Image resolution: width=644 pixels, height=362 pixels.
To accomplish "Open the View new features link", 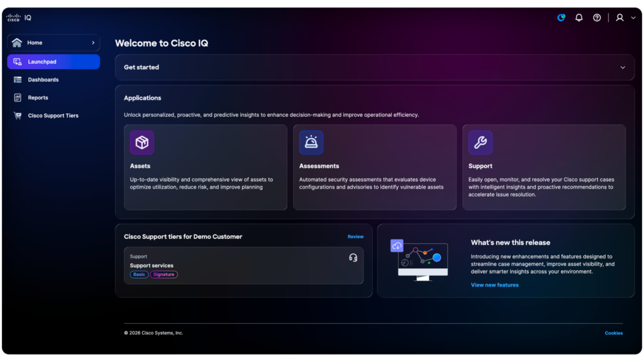I will pos(494,285).
